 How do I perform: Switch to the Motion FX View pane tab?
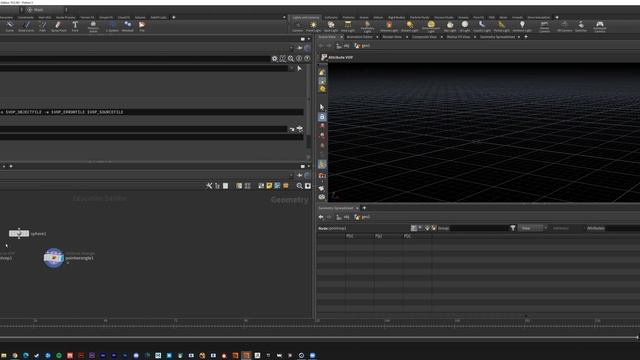point(458,37)
